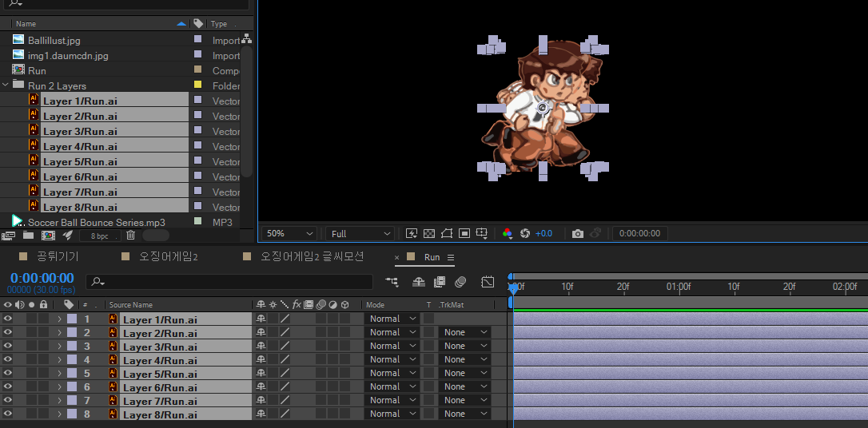Click the +0.0 exposure value
This screenshot has width=868, height=428.
point(543,233)
